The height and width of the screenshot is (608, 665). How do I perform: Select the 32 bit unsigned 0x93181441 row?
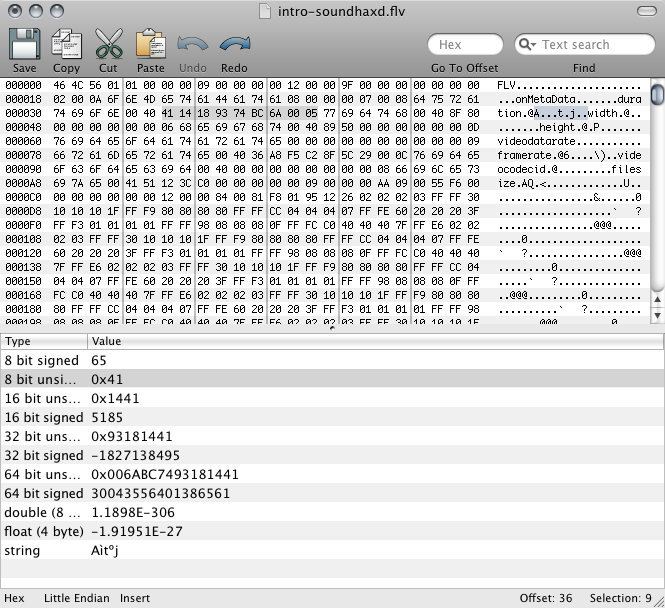(x=332, y=436)
